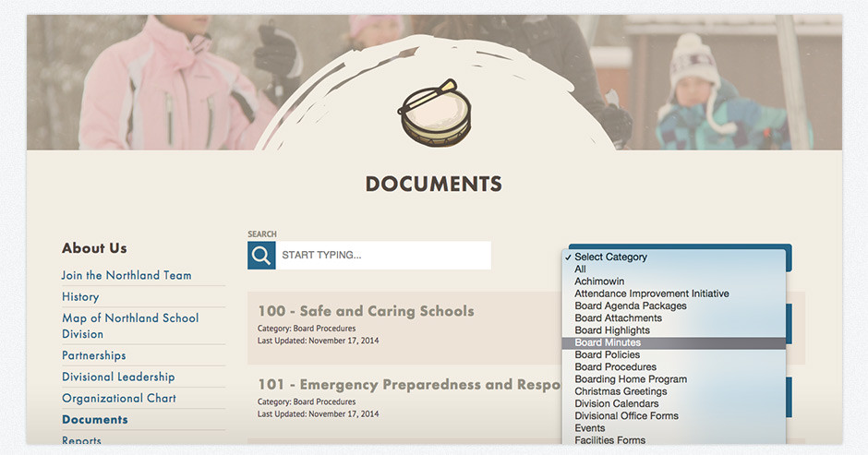Screen dimensions: 868x455
Task: Open the 'History' sidebar link
Action: [x=80, y=296]
